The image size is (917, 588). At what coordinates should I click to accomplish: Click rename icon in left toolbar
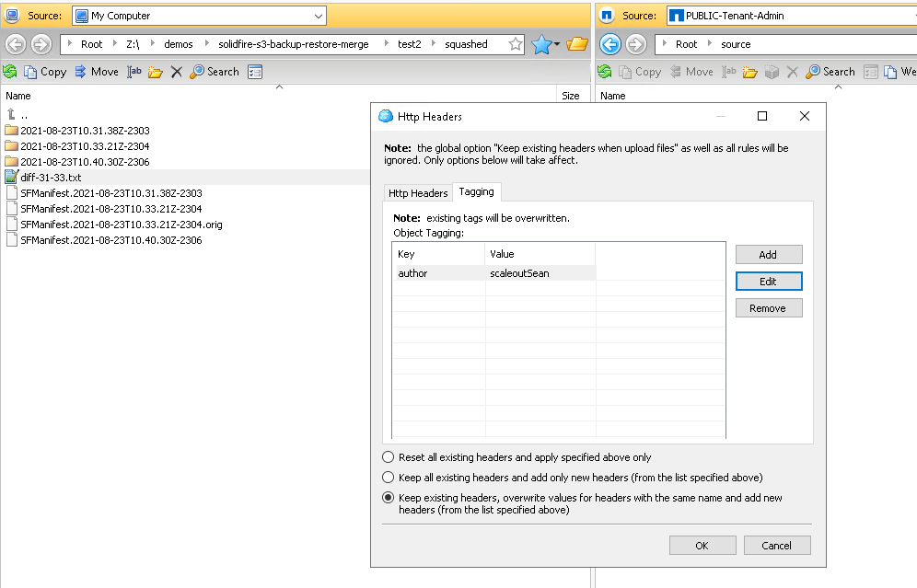tap(134, 71)
